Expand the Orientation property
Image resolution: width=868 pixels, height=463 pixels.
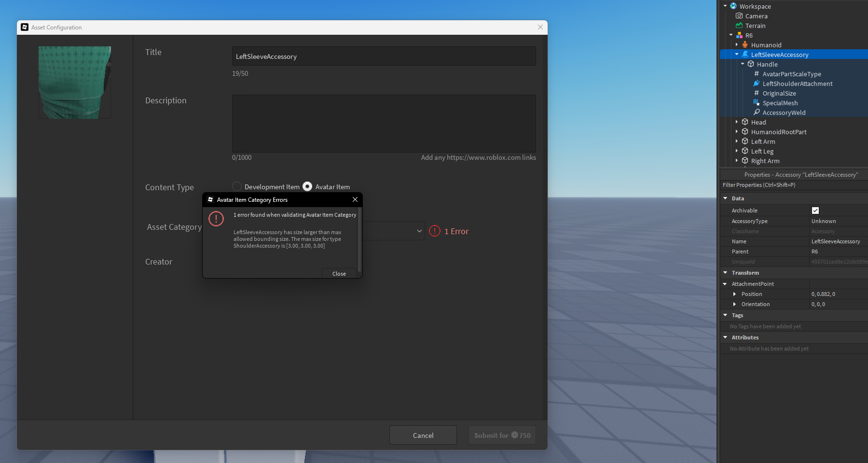(x=734, y=304)
